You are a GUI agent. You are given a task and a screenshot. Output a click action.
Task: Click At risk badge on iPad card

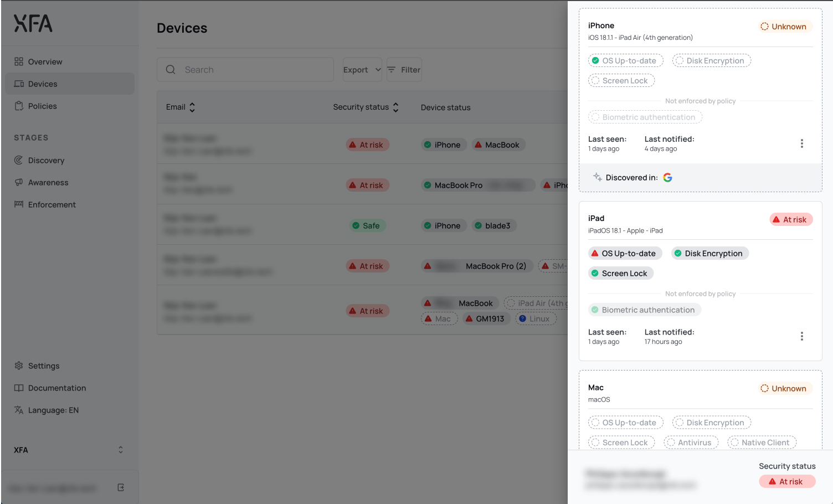(791, 219)
